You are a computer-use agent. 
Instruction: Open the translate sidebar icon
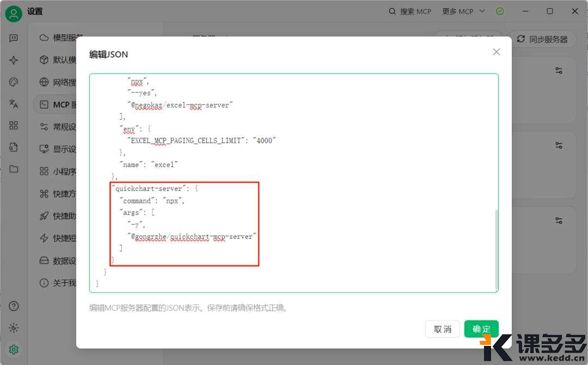[14, 104]
